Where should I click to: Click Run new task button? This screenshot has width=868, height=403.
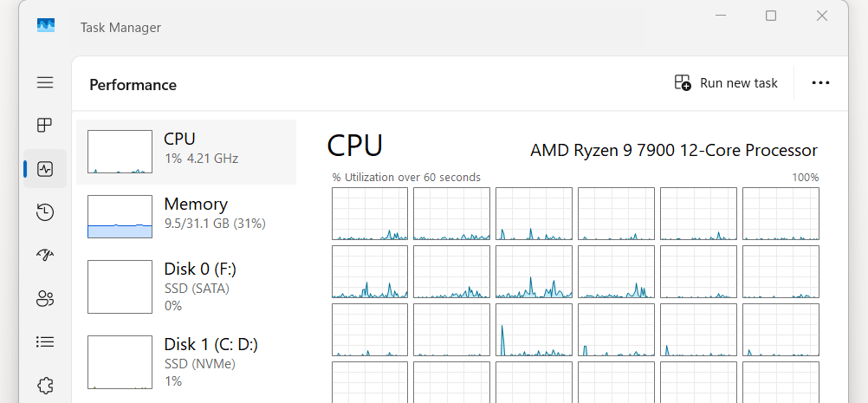pos(726,83)
